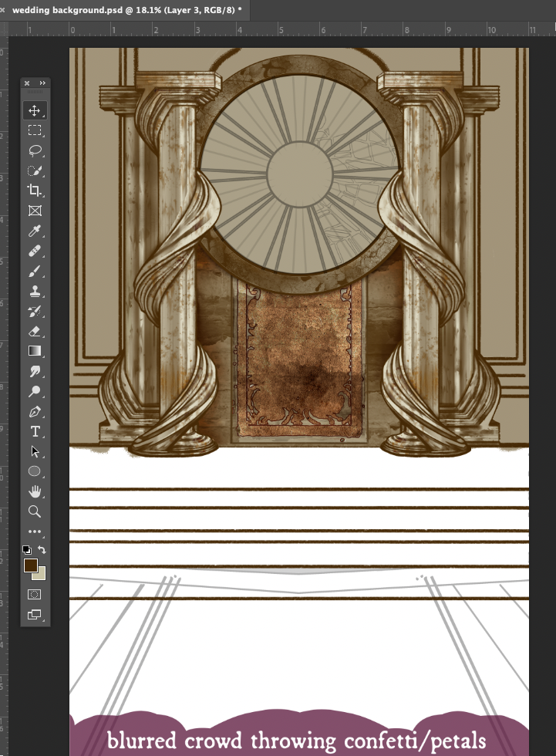
Task: Reset default foreground and background colors
Action: pos(27,549)
